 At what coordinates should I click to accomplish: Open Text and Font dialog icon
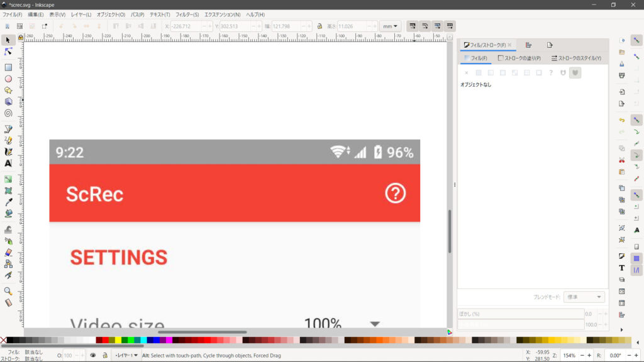pos(622,268)
